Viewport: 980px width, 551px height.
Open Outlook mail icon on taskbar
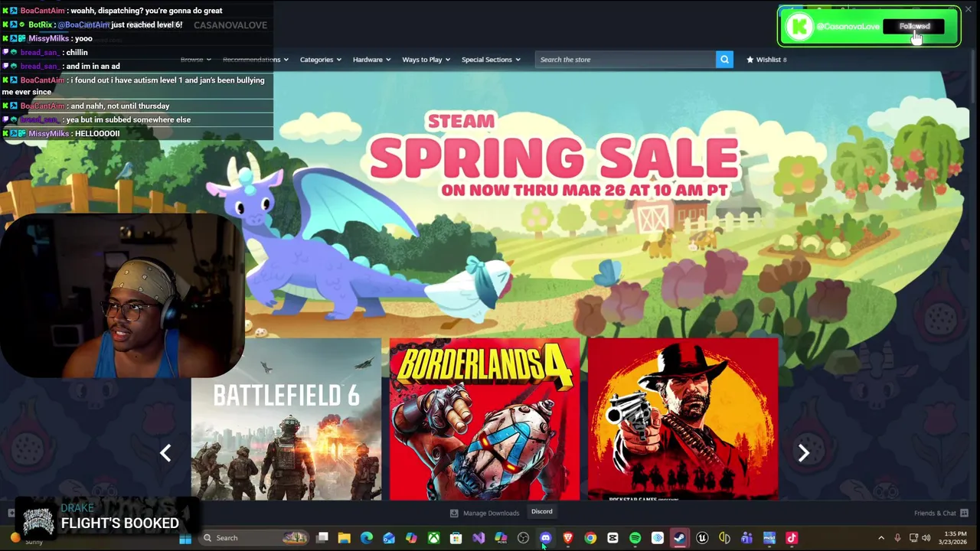pos(389,538)
